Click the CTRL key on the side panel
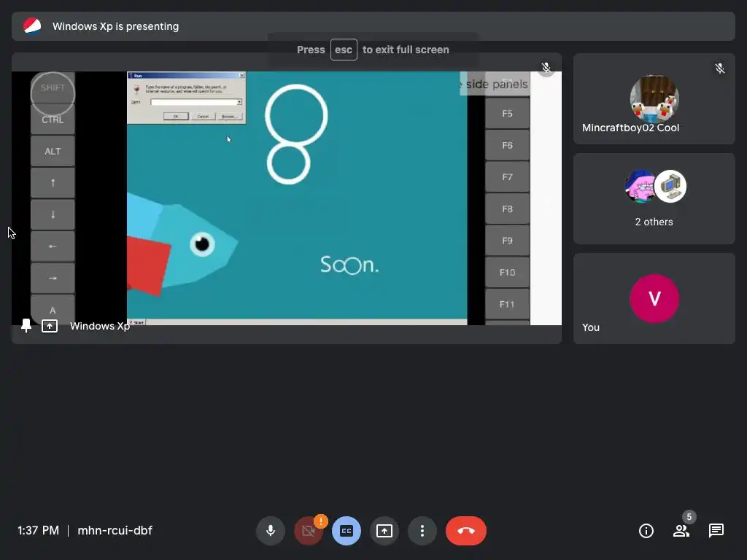 (x=53, y=120)
